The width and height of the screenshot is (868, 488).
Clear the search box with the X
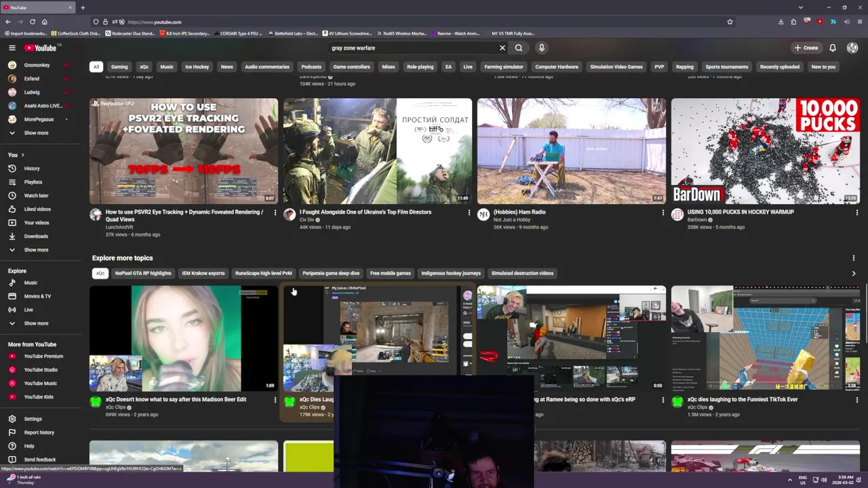502,48
